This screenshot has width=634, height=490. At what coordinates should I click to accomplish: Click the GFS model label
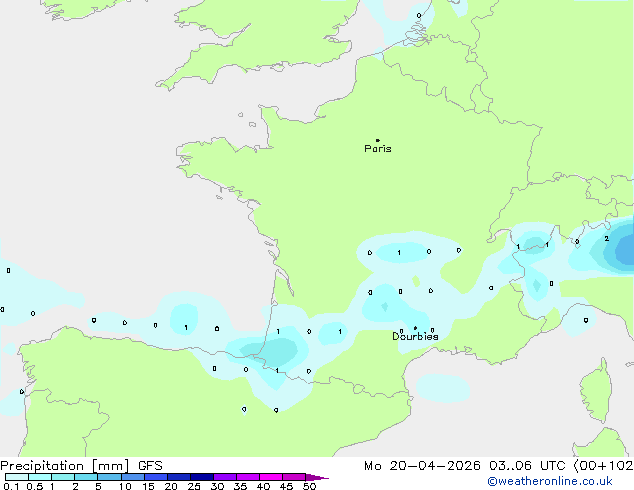click(x=150, y=466)
